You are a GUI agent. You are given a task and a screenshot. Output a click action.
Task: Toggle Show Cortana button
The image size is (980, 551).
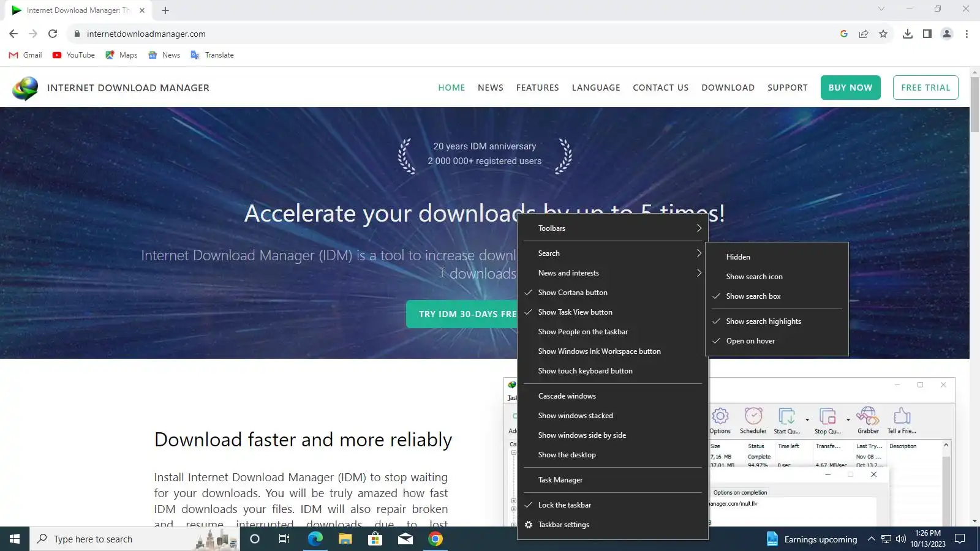click(x=612, y=293)
